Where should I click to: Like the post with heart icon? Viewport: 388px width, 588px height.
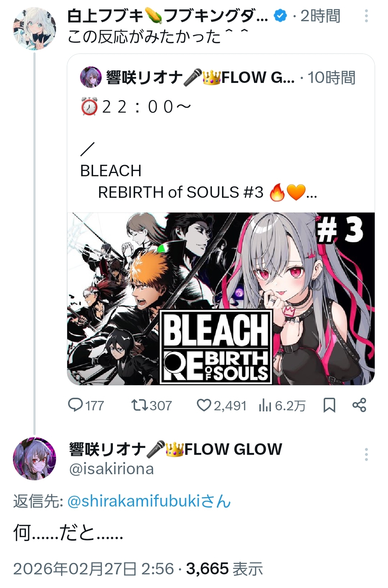click(204, 405)
